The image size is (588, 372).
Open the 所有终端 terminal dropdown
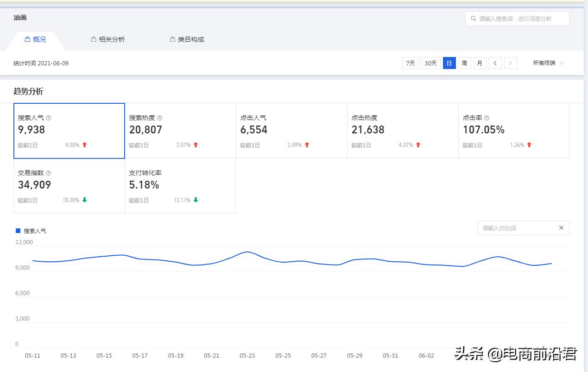point(548,63)
